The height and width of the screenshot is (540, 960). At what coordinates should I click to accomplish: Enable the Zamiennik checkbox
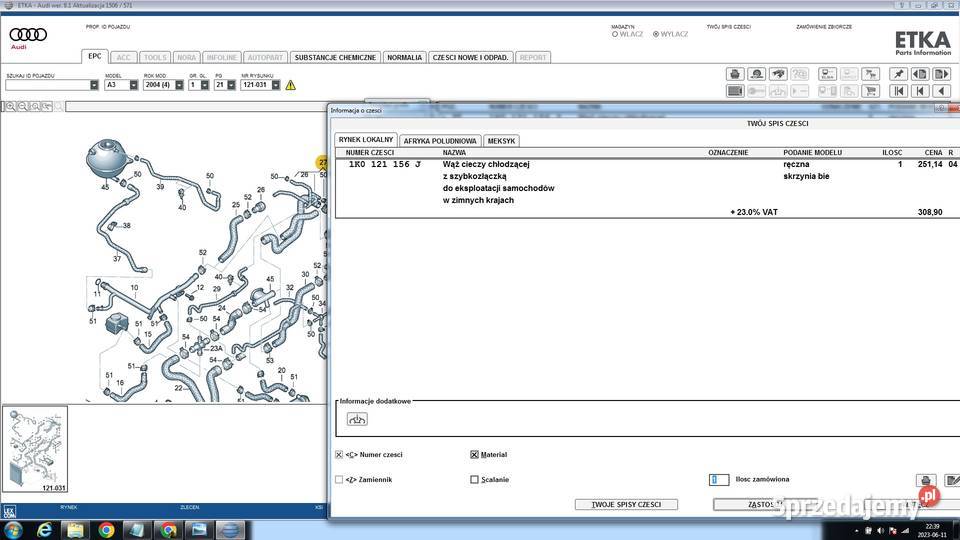(x=339, y=480)
